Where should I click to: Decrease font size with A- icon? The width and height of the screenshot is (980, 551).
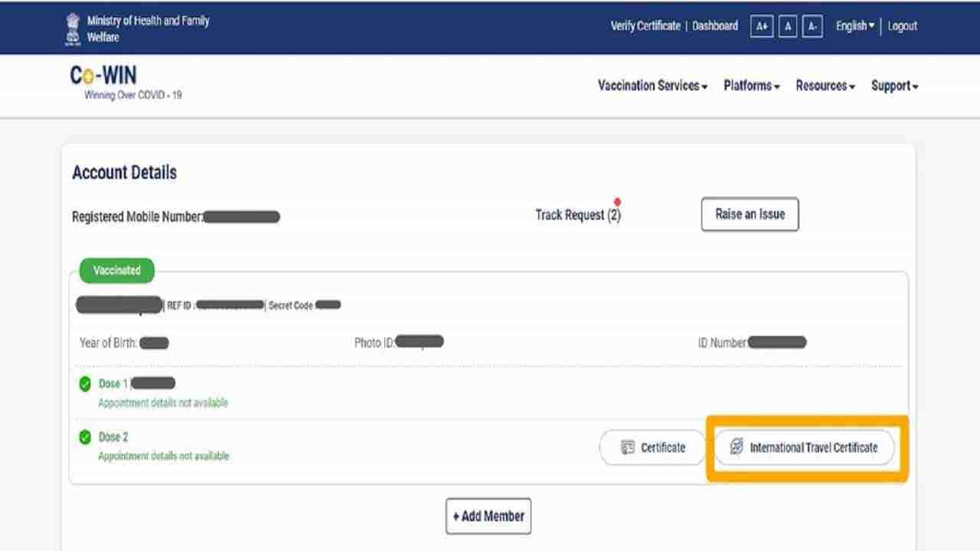(x=812, y=27)
